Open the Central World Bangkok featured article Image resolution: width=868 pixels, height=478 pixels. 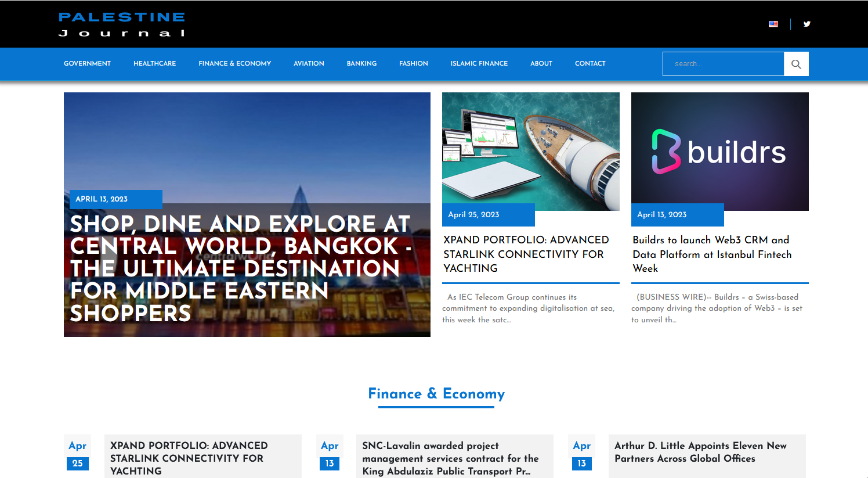[240, 268]
